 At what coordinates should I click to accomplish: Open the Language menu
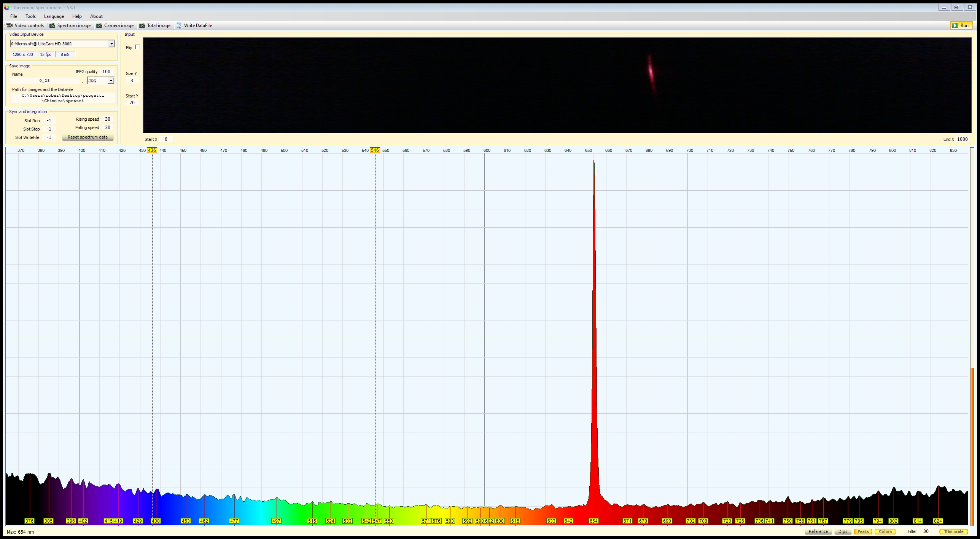[54, 16]
